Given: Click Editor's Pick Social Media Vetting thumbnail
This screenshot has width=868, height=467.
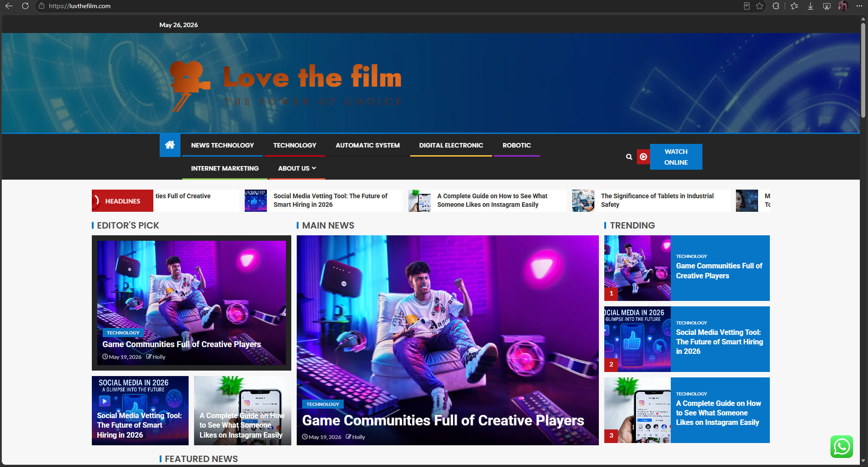Looking at the screenshot, I should click(140, 410).
